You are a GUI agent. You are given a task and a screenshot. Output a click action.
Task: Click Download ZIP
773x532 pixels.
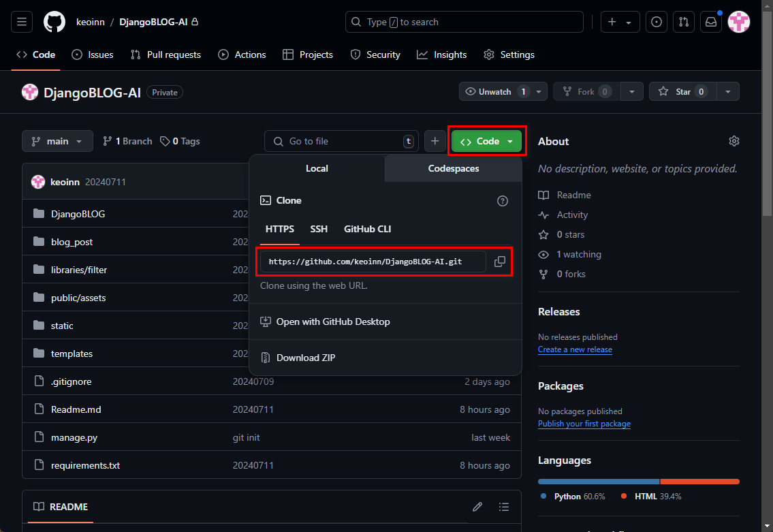coord(298,358)
